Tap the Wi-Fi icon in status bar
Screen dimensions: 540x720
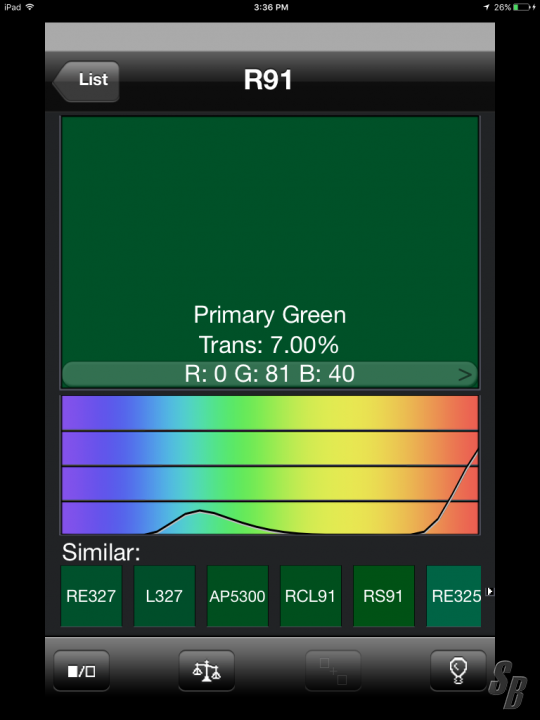30,7
